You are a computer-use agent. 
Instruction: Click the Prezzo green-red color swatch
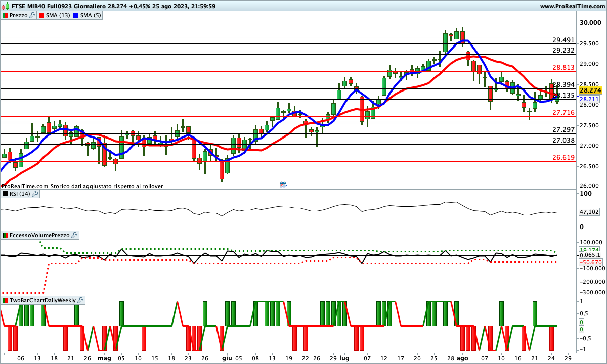pos(5,15)
